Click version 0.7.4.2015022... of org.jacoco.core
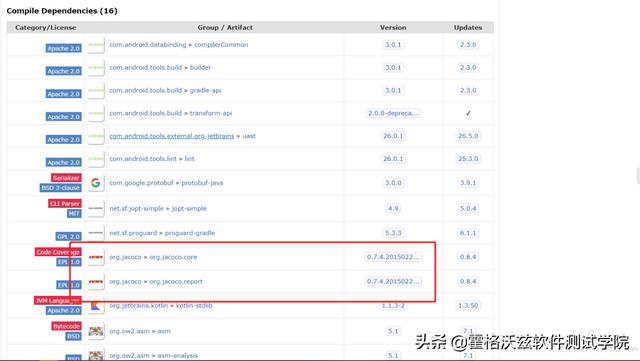This screenshot has width=640, height=361. pyautogui.click(x=393, y=257)
